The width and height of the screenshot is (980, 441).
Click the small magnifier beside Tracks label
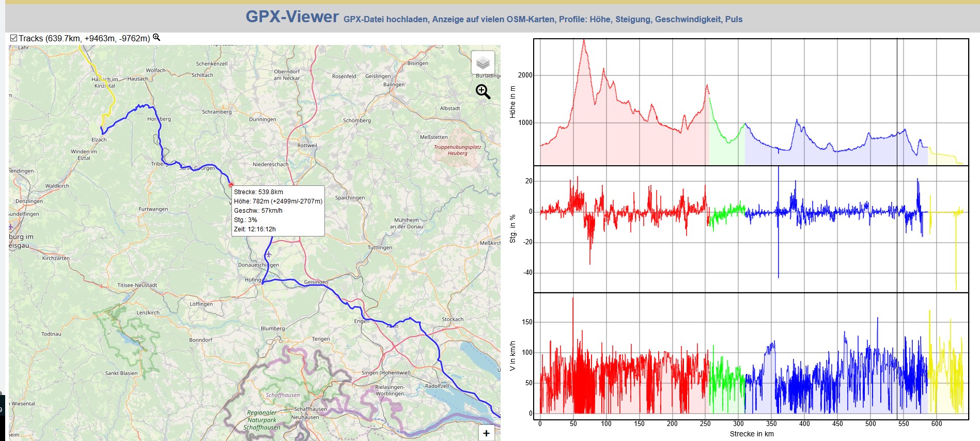click(157, 38)
